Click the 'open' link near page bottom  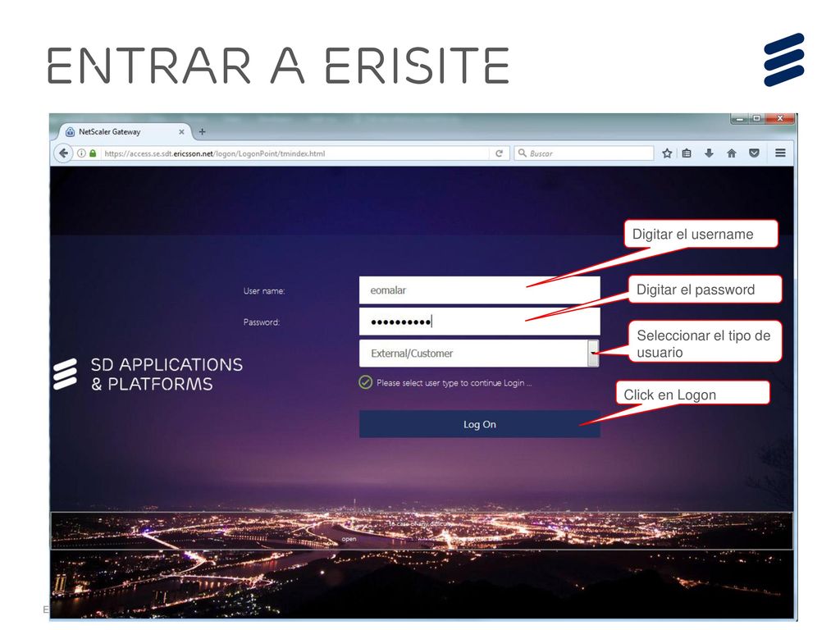(x=349, y=539)
